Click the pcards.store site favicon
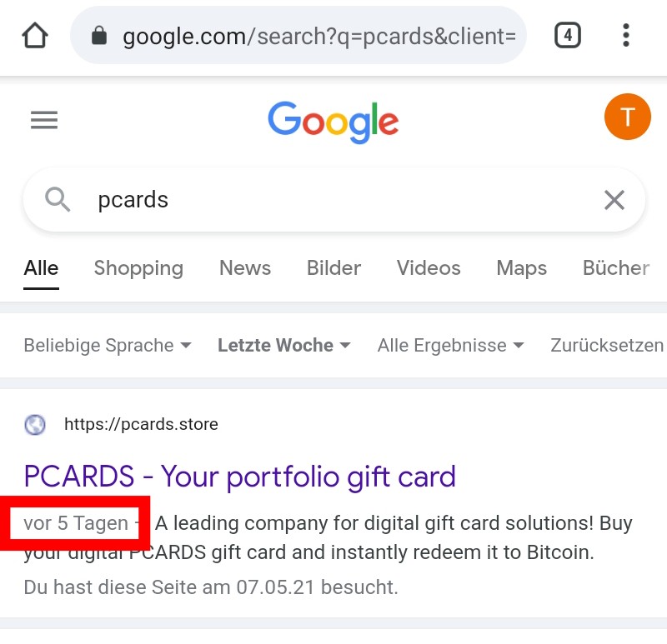 coord(35,425)
